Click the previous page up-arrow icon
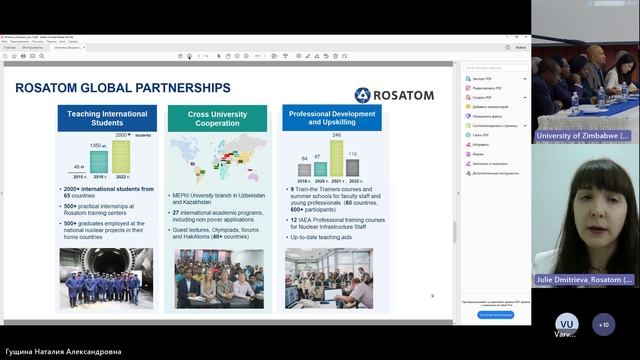 pos(180,56)
